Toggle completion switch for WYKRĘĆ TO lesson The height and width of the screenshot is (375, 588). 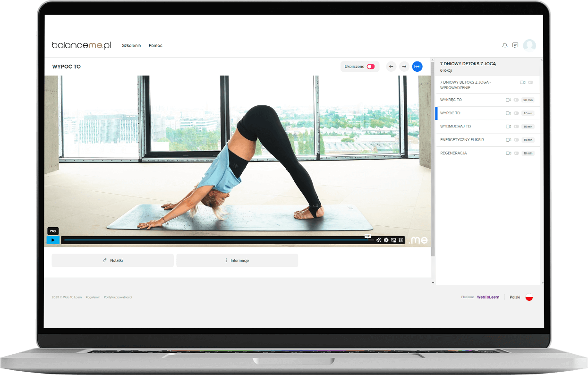[x=516, y=100]
